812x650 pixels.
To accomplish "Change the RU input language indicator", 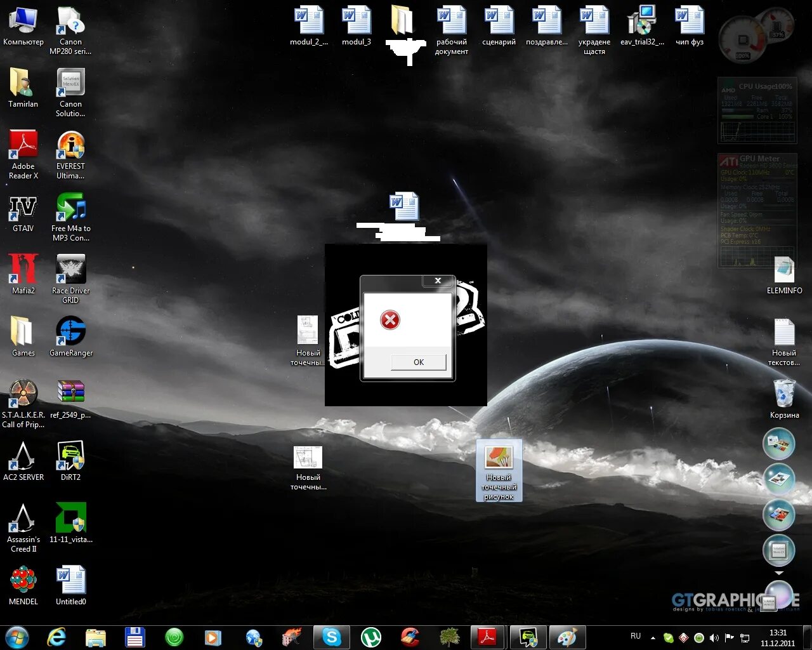I will click(x=636, y=636).
